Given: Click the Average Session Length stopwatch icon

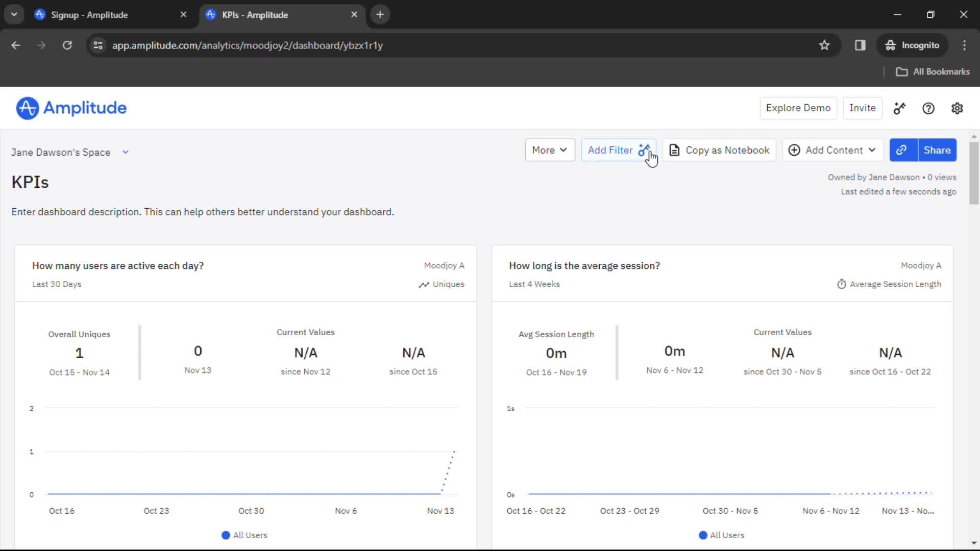Looking at the screenshot, I should (841, 284).
